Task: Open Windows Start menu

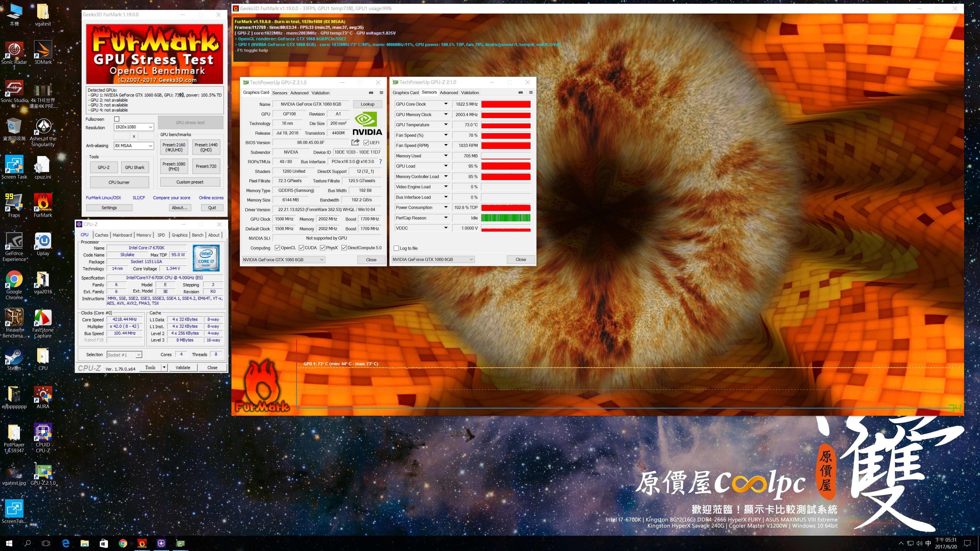Action: (9, 543)
